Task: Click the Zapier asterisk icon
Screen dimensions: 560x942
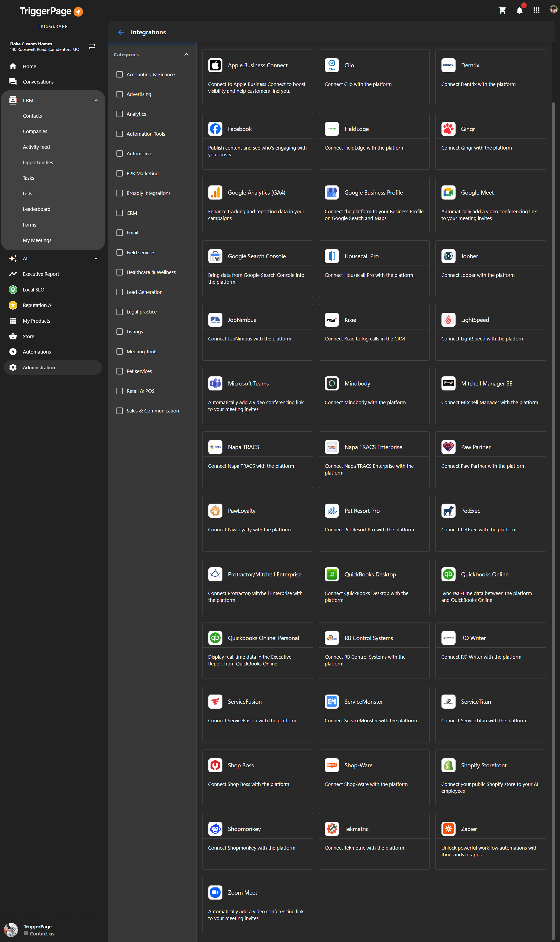Action: point(448,829)
